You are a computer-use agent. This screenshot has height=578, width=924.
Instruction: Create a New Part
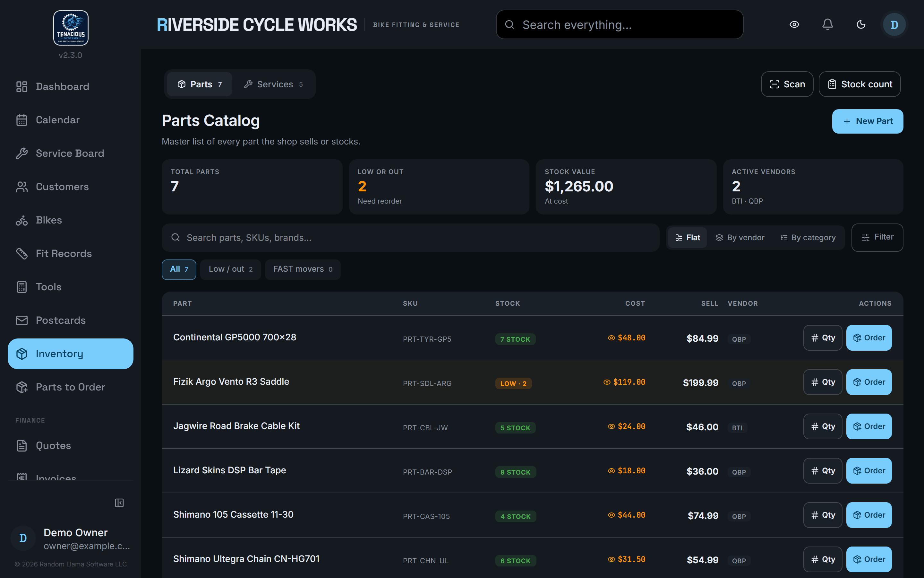click(868, 121)
